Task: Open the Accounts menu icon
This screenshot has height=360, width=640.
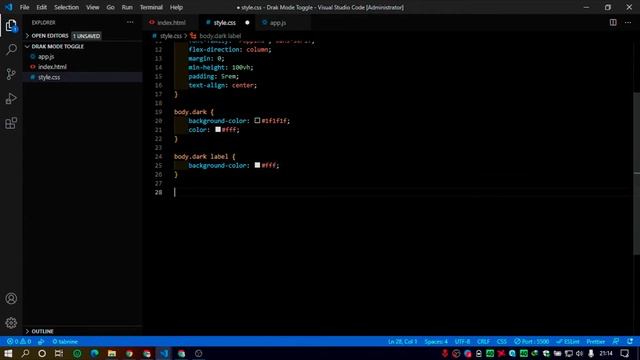Action: 11,298
